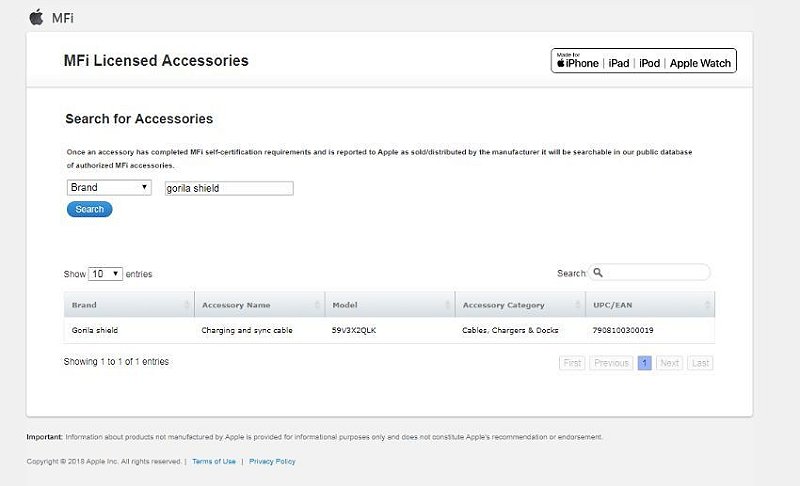Click page 1 pagination button
Screen dimensions: 800x486
point(644,363)
